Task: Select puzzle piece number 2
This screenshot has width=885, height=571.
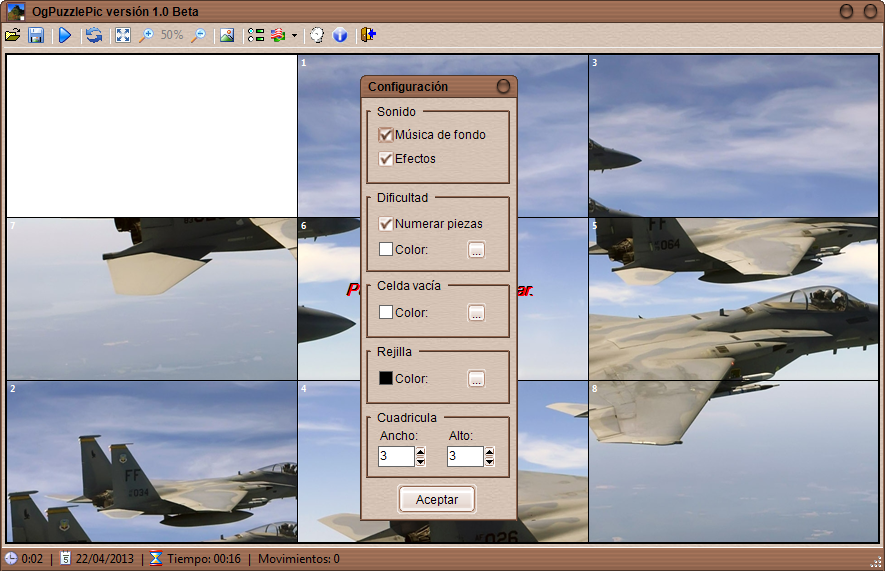Action: click(x=152, y=462)
